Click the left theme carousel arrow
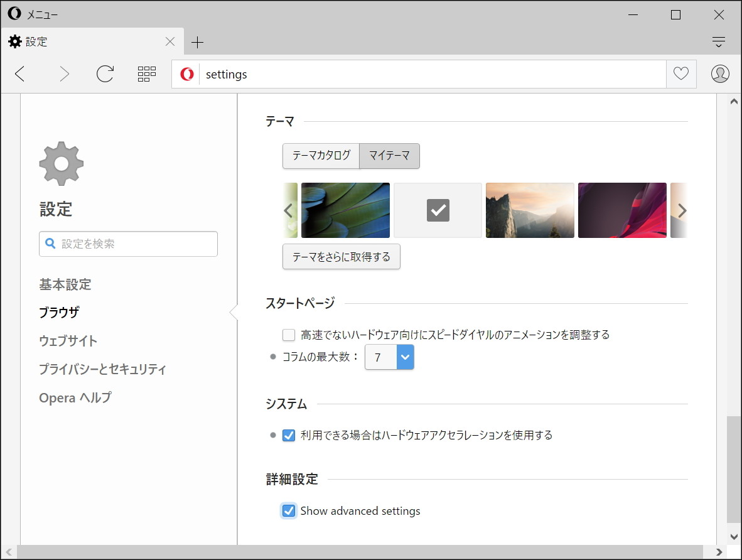 click(x=288, y=210)
